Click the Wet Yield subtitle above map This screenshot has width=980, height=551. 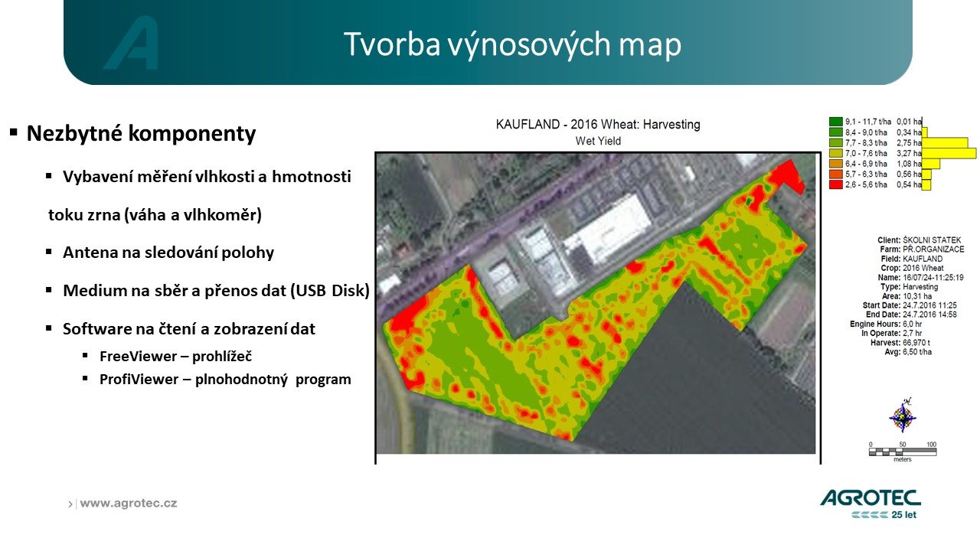pos(598,141)
